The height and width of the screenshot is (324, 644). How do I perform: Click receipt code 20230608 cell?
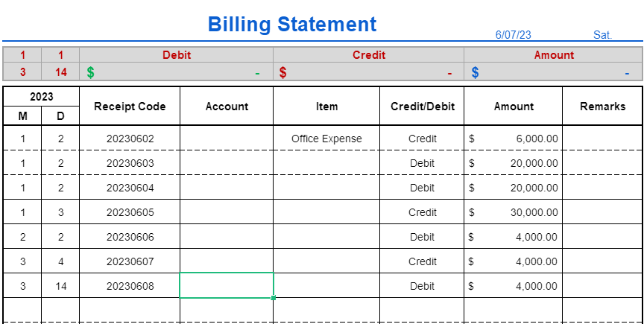click(130, 286)
